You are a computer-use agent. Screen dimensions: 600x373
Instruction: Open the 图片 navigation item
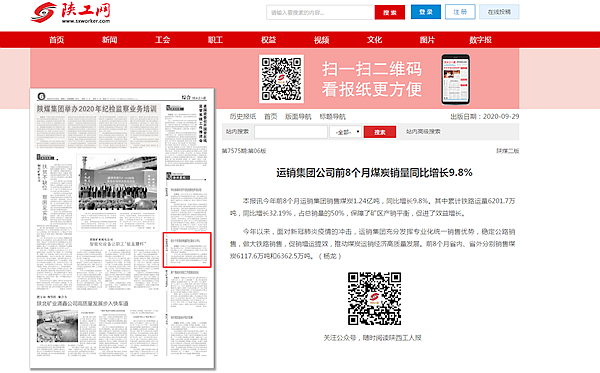[x=427, y=40]
